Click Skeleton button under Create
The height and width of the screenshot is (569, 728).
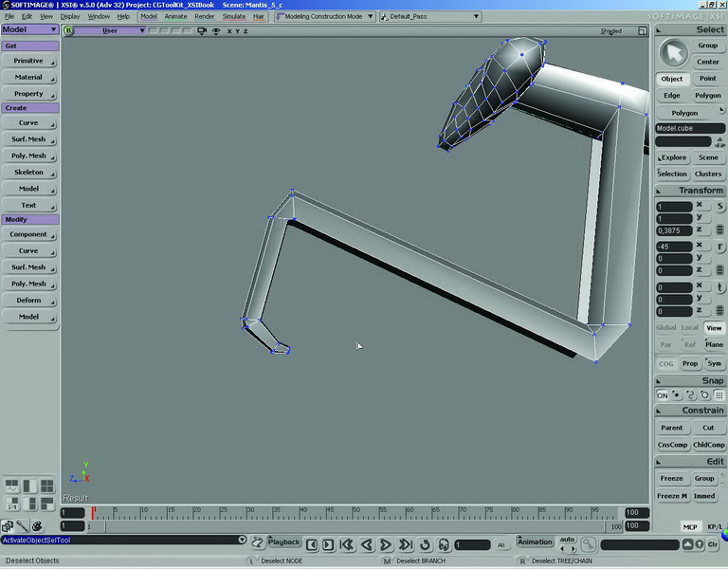[x=28, y=172]
